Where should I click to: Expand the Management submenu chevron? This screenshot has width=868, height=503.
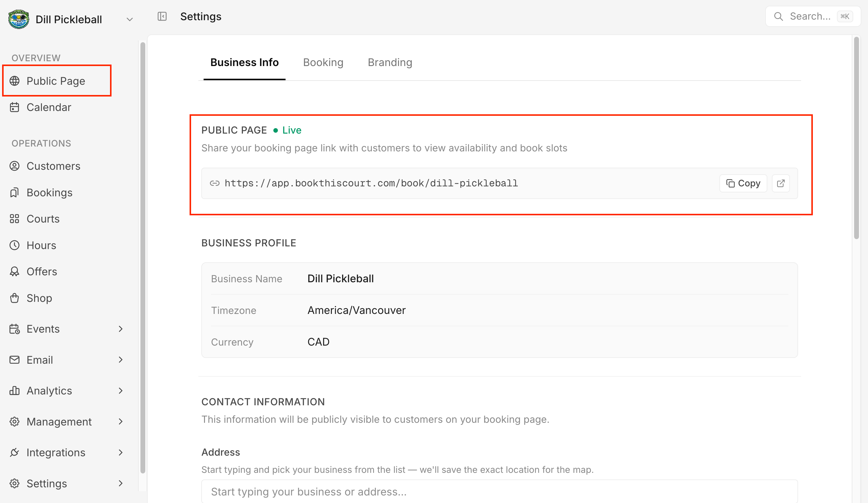pos(121,422)
